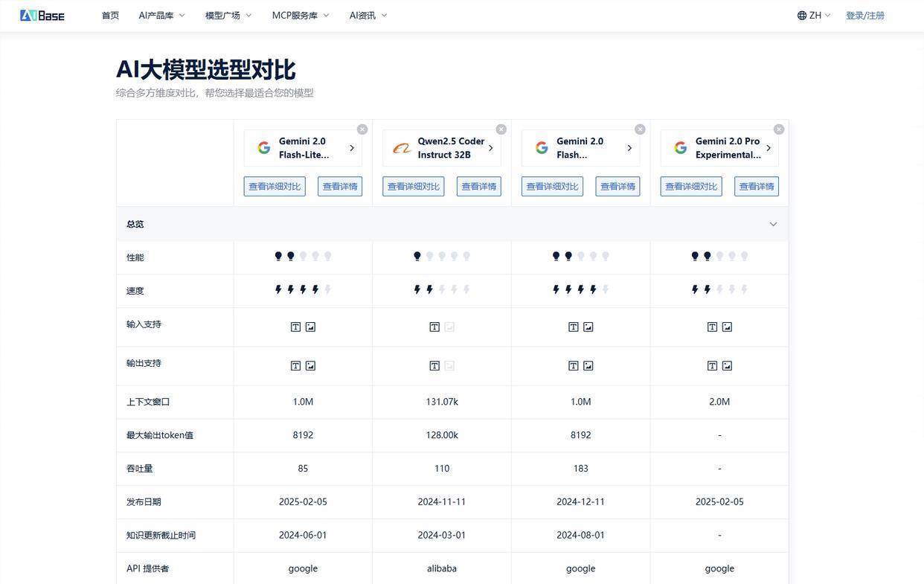Click text output icon for Gemini 2.0 Pro
Viewport: 924px width, 584px height.
(712, 365)
